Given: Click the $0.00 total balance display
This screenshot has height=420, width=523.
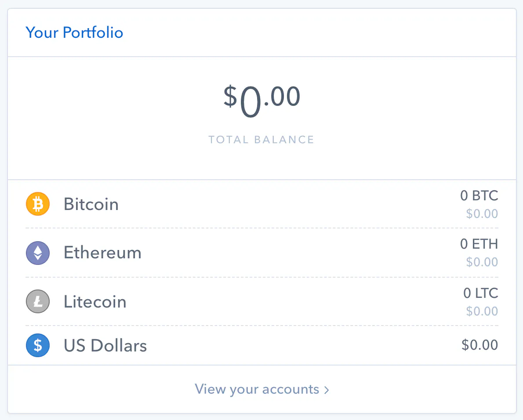Looking at the screenshot, I should point(261,97).
